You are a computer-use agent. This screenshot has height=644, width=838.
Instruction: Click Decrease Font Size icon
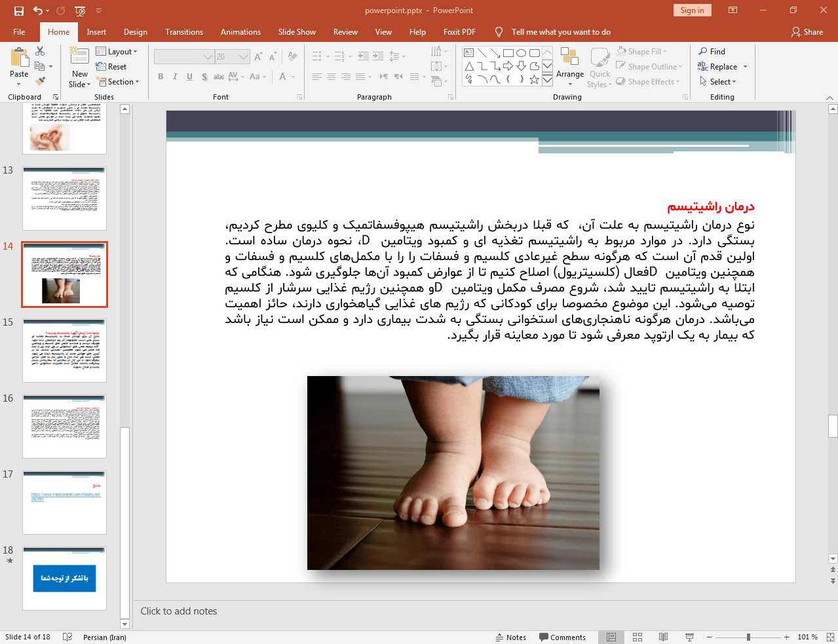coord(272,57)
